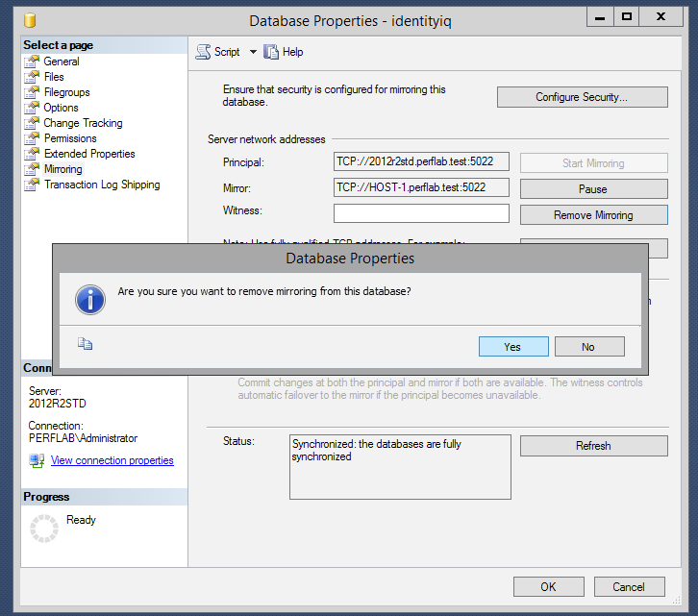Click the OK button
The image size is (698, 616).
pos(548,586)
